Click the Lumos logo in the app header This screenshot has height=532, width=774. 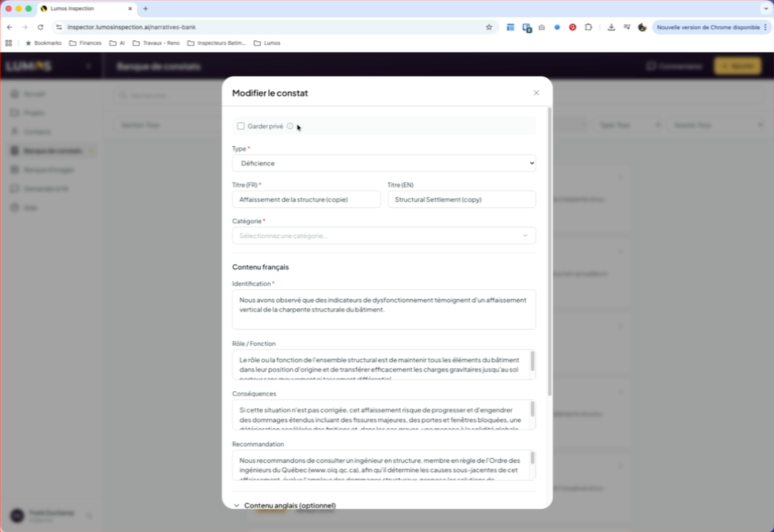29,66
